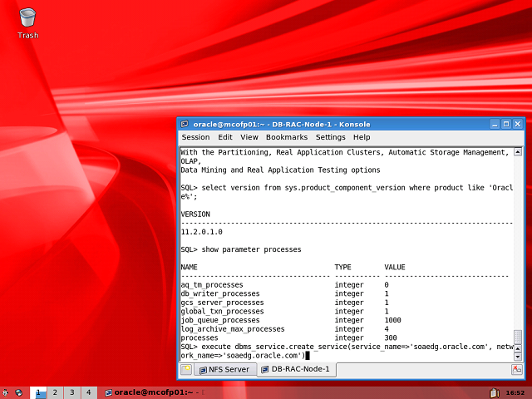The image size is (532, 399).
Task: Open the Session menu
Action: point(196,137)
